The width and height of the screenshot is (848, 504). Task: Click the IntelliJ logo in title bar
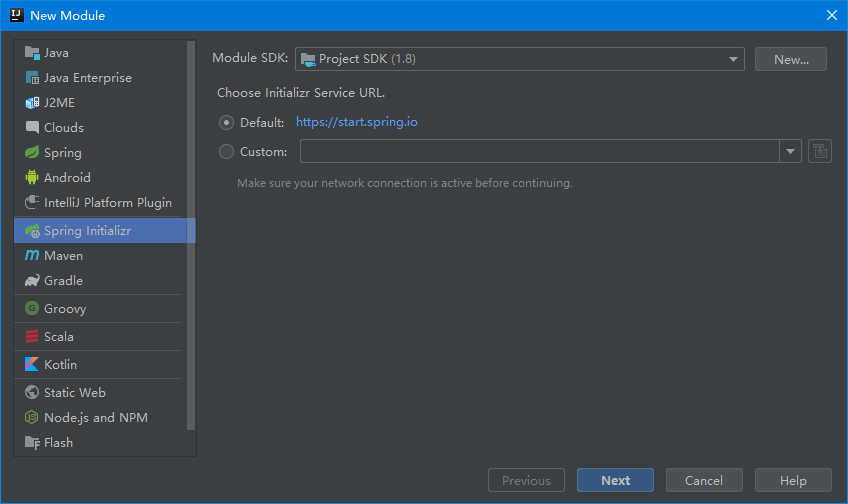coord(17,15)
